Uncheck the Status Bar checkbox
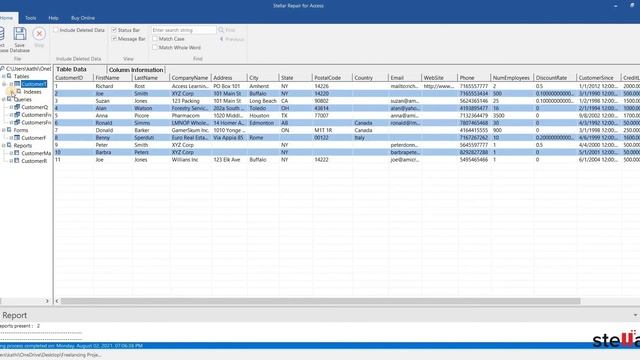This screenshot has height=360, width=640. [114, 30]
